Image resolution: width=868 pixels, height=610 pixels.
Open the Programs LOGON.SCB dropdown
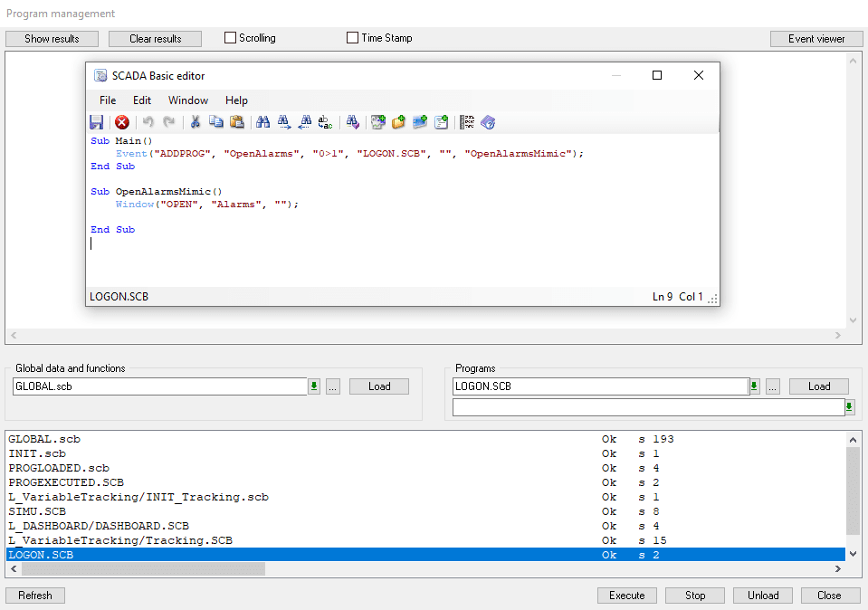[754, 386]
